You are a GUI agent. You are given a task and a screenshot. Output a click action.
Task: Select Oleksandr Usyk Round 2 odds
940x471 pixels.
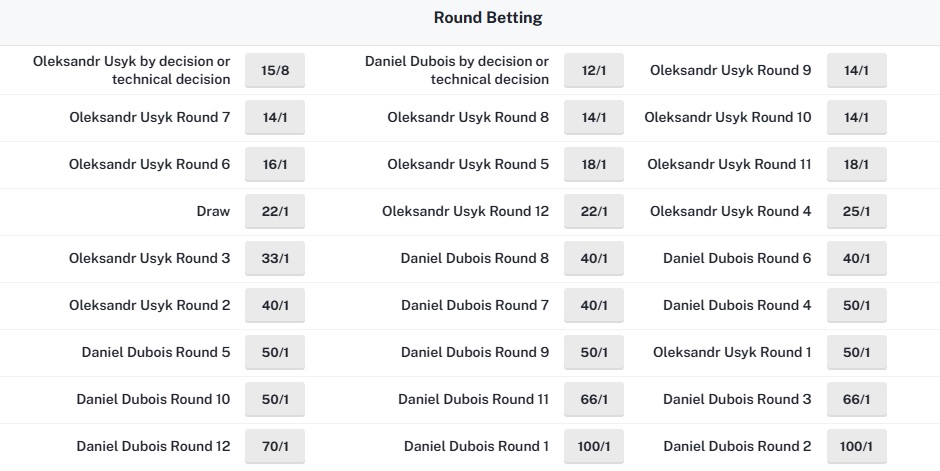coord(275,306)
